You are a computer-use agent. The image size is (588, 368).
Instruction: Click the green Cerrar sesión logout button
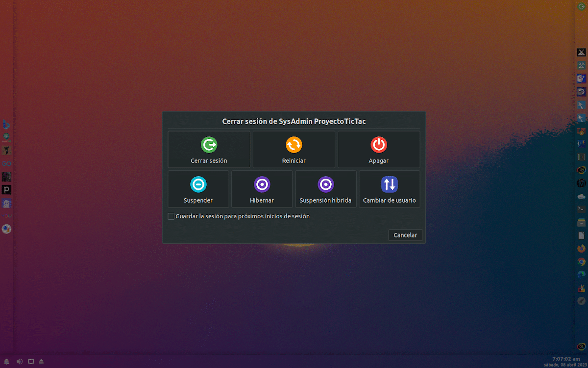coord(209,149)
